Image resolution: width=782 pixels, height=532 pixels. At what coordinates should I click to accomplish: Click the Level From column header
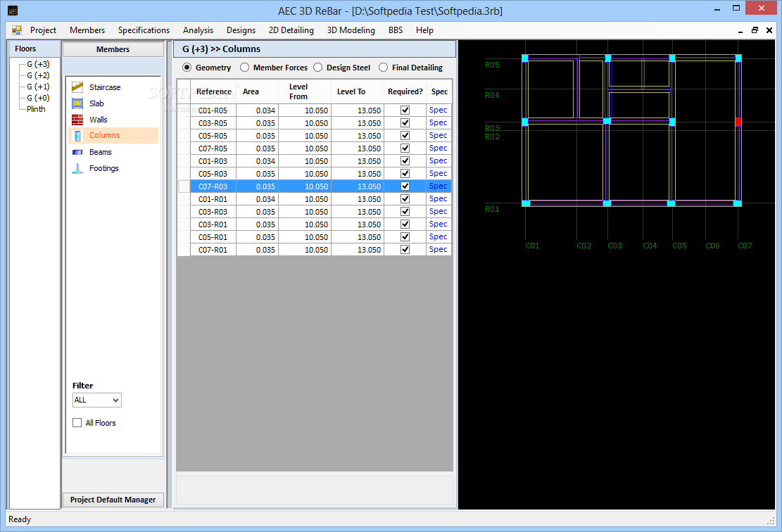[305, 91]
